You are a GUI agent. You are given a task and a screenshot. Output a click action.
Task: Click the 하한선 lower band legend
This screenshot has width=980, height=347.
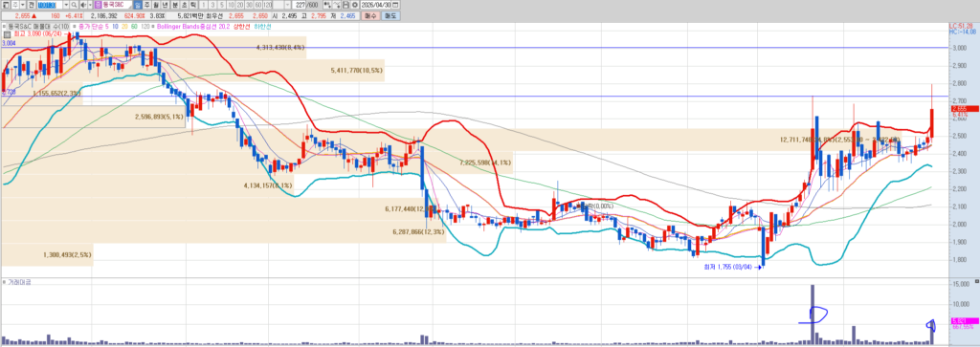[x=262, y=26]
